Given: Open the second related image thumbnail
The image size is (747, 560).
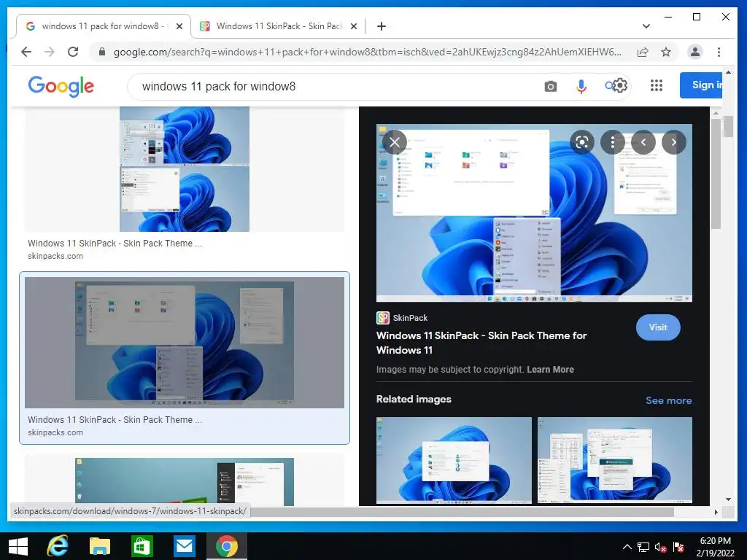Looking at the screenshot, I should coord(614,461).
